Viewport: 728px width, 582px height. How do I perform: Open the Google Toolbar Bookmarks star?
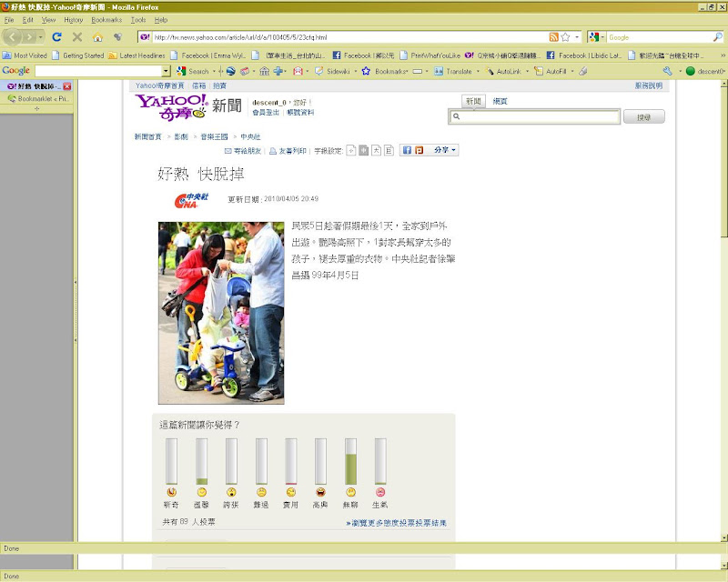pyautogui.click(x=366, y=71)
